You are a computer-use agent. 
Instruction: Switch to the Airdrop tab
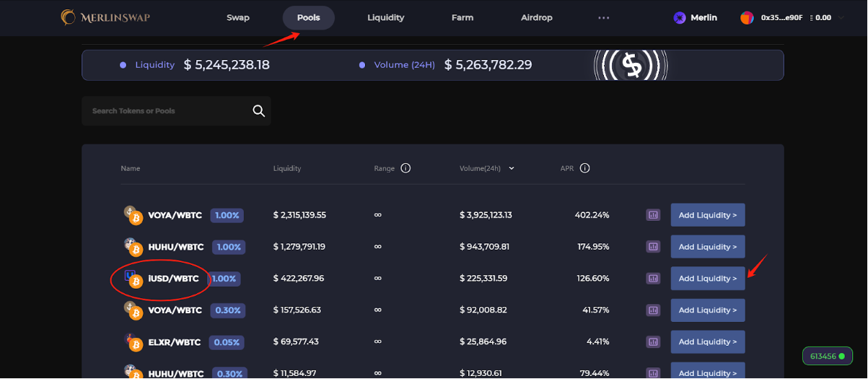[537, 17]
